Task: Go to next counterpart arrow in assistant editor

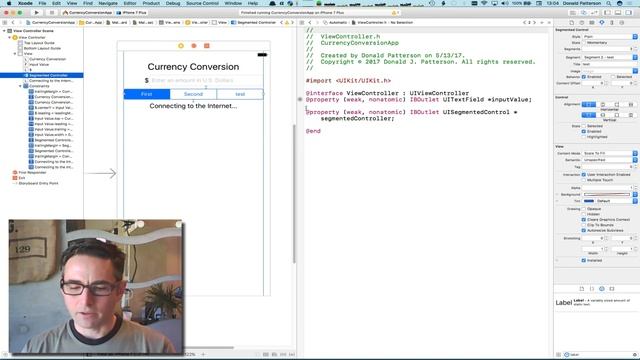Action: [534, 22]
